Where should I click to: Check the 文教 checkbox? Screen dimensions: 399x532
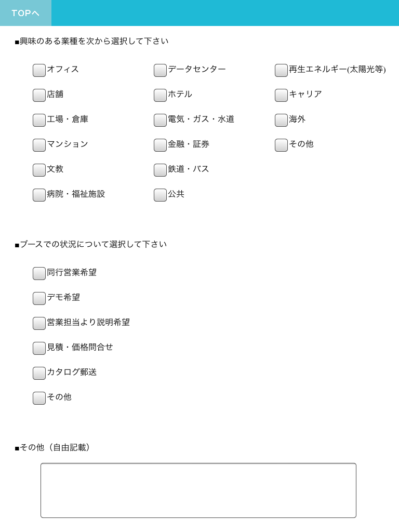click(x=39, y=170)
